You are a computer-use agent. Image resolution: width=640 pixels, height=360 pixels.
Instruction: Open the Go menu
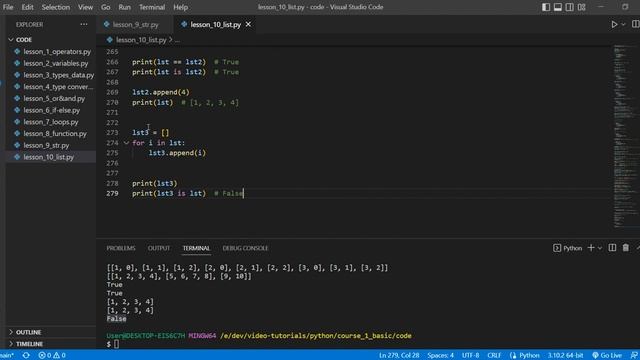click(105, 7)
